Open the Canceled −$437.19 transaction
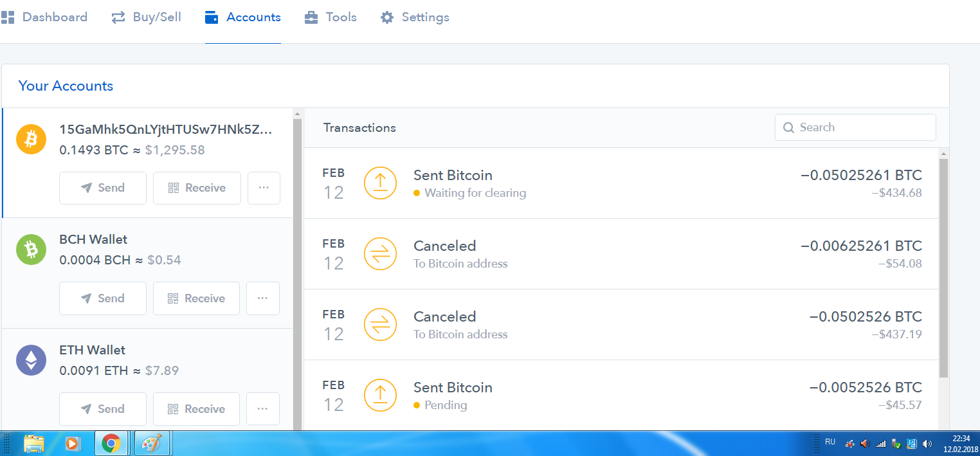The height and width of the screenshot is (456, 980). pyautogui.click(x=621, y=325)
